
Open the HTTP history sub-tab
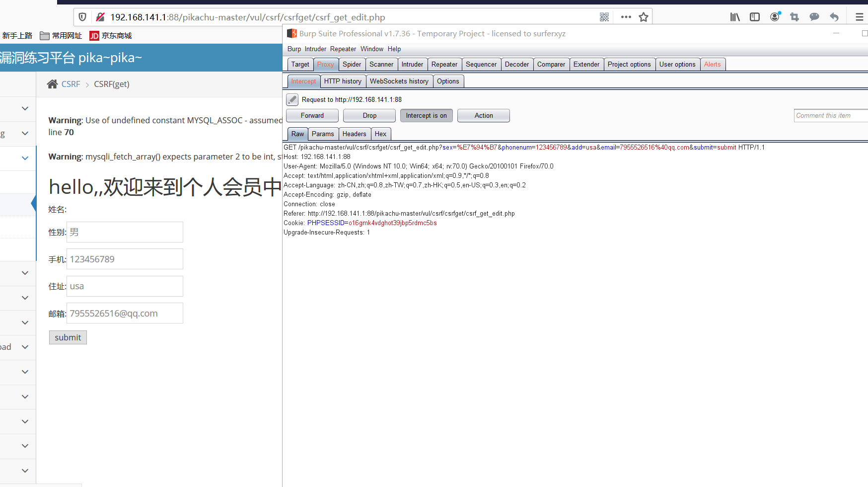click(343, 81)
